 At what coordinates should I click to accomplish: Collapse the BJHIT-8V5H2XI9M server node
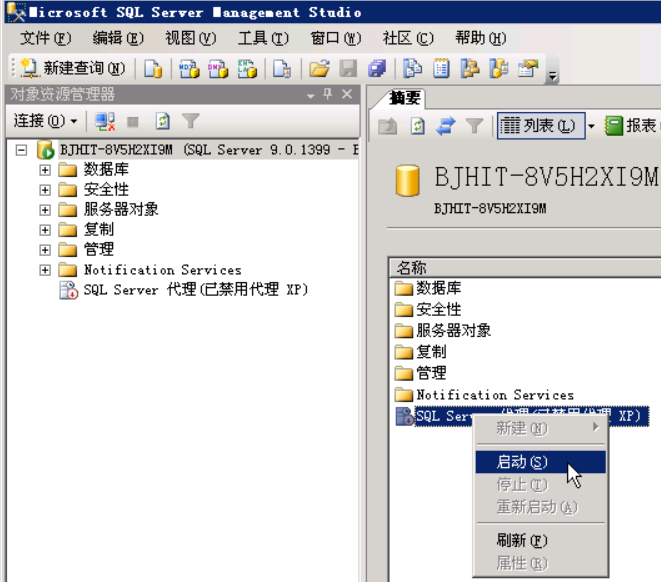[21, 150]
